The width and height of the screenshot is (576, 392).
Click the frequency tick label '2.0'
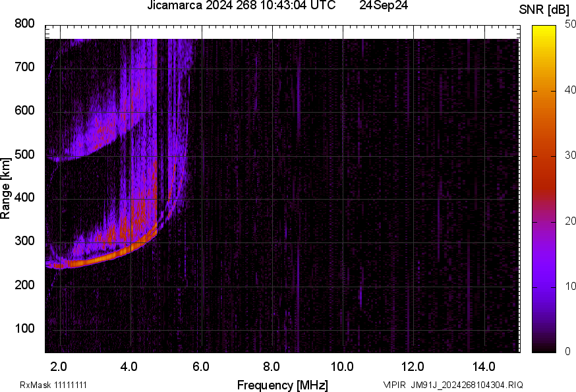(x=59, y=367)
